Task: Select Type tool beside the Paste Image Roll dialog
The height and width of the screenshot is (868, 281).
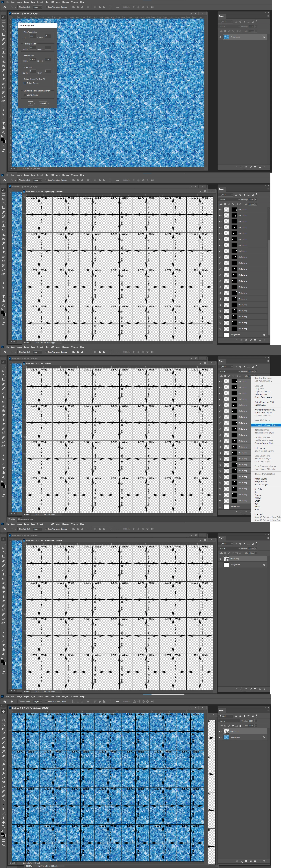Action: tap(3, 123)
